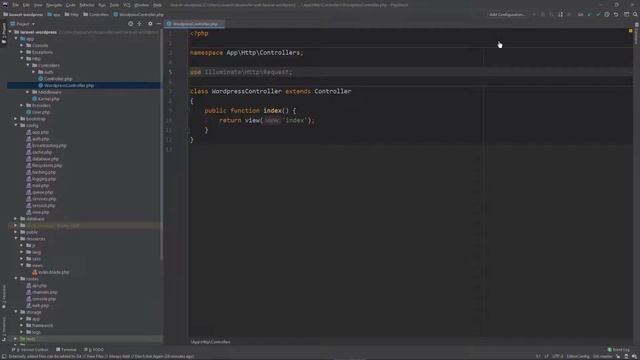Click the Add Configuration button
The height and width of the screenshot is (360, 640).
coord(507,14)
